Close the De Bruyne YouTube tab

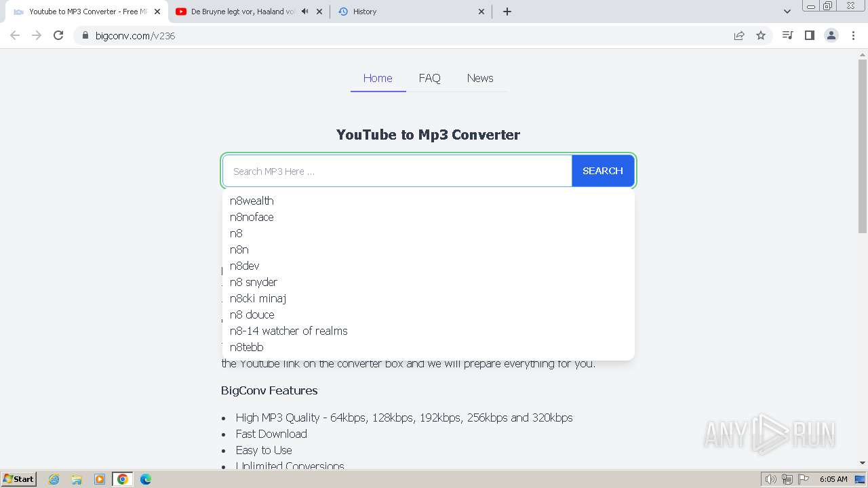(319, 12)
